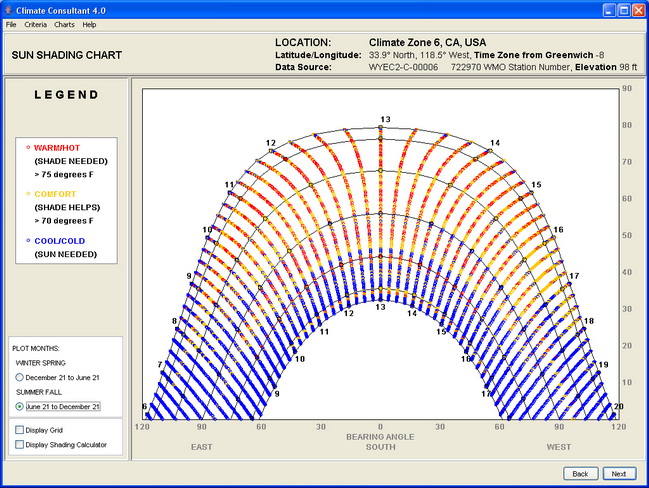Go back with the Back button
Image resolution: width=649 pixels, height=488 pixels.
pyautogui.click(x=580, y=474)
